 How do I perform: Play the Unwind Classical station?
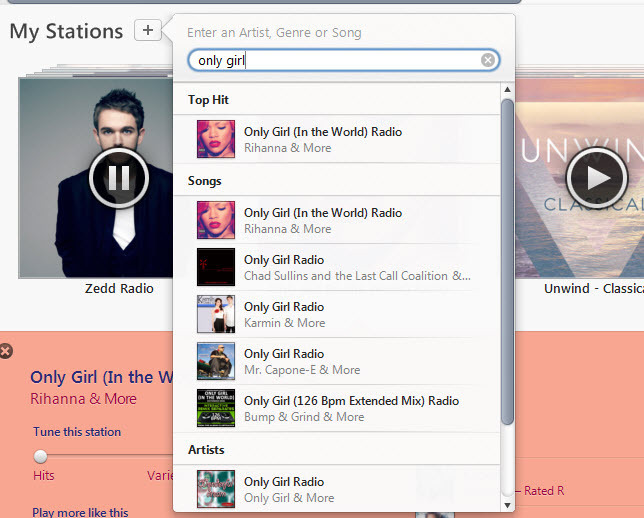tap(597, 178)
